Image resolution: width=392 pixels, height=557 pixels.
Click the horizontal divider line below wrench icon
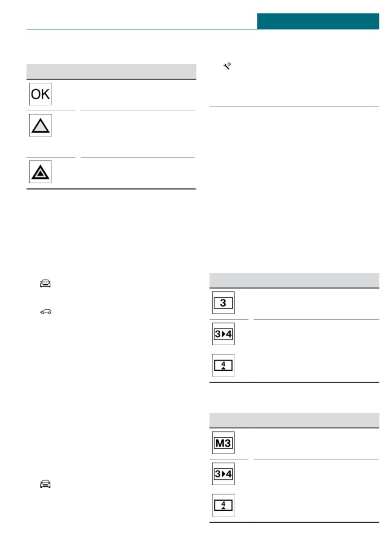pos(294,107)
